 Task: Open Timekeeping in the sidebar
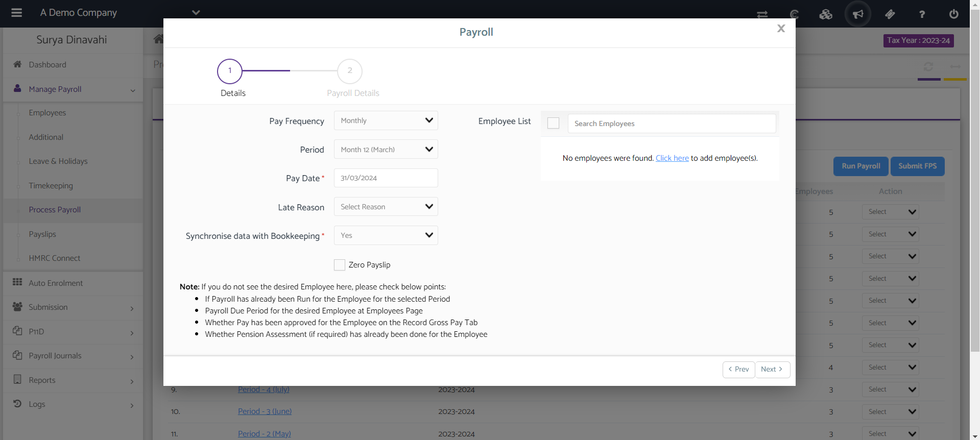click(x=51, y=186)
